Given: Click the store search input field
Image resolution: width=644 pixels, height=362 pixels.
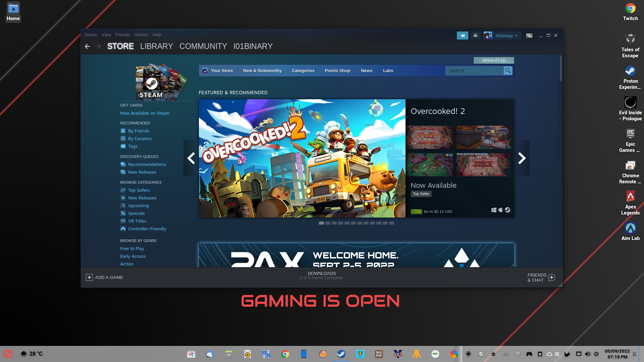Looking at the screenshot, I should 474,71.
